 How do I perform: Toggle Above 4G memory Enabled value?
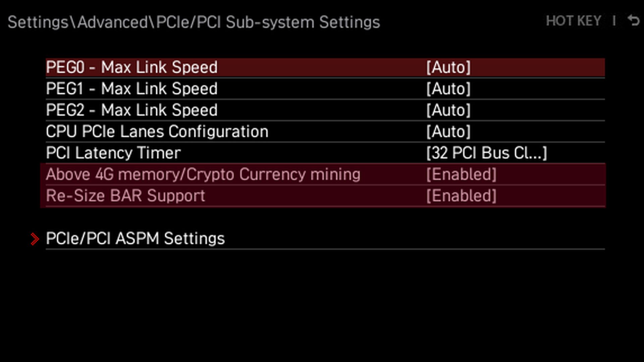coord(461,174)
